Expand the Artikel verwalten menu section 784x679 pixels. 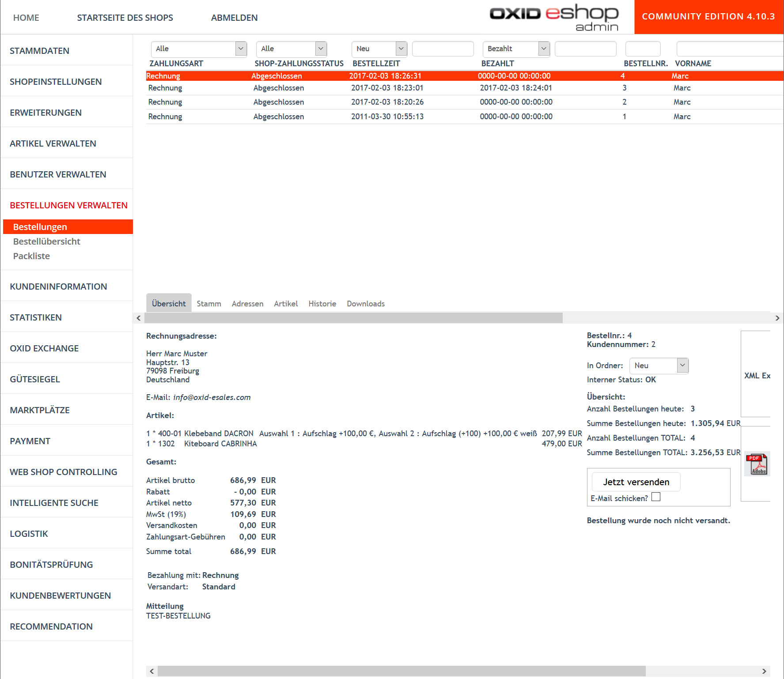pyautogui.click(x=53, y=143)
